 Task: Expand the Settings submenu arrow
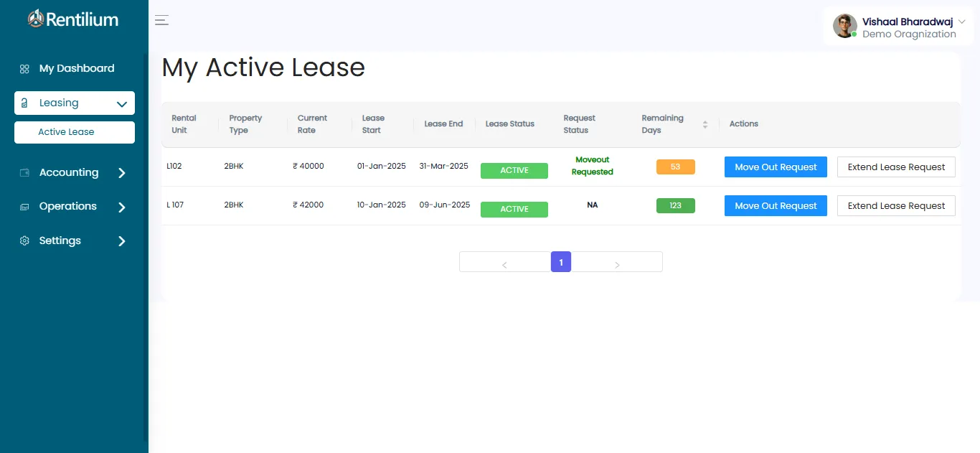click(x=122, y=241)
